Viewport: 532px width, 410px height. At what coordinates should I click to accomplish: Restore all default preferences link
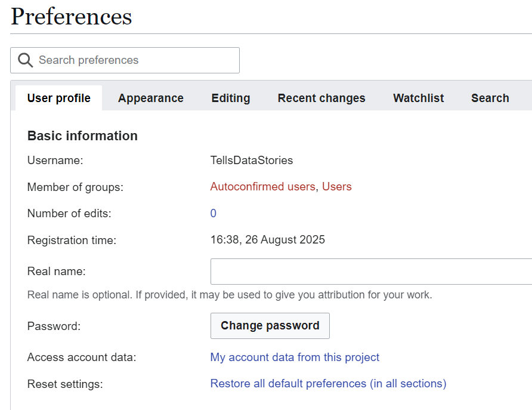pos(328,384)
